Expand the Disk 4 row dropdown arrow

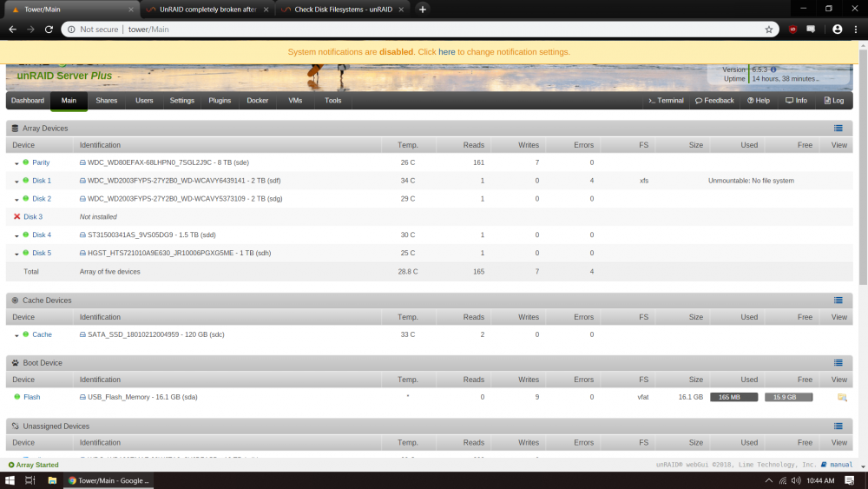pyautogui.click(x=16, y=235)
